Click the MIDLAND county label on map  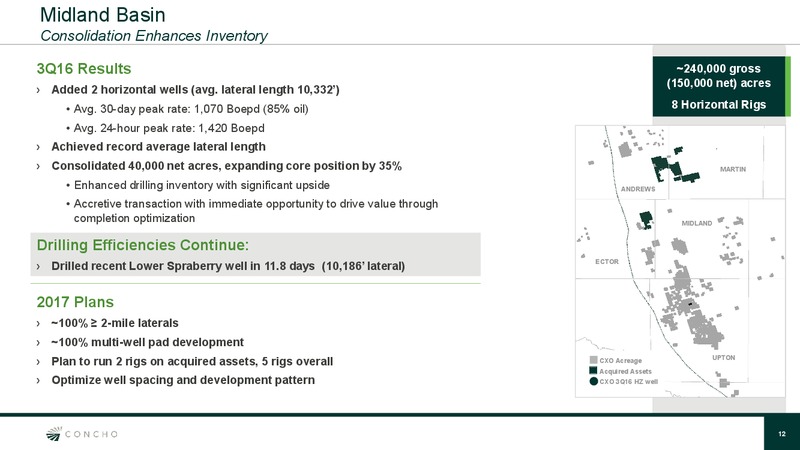pyautogui.click(x=696, y=223)
